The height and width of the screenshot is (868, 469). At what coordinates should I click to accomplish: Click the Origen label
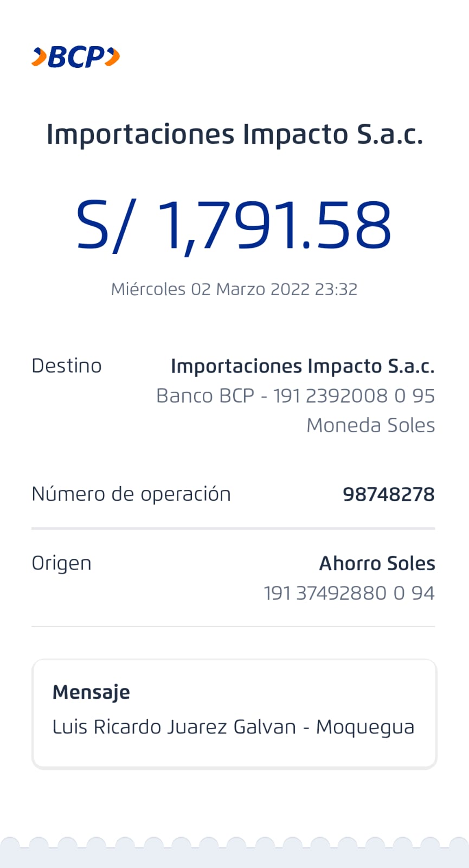(x=61, y=564)
